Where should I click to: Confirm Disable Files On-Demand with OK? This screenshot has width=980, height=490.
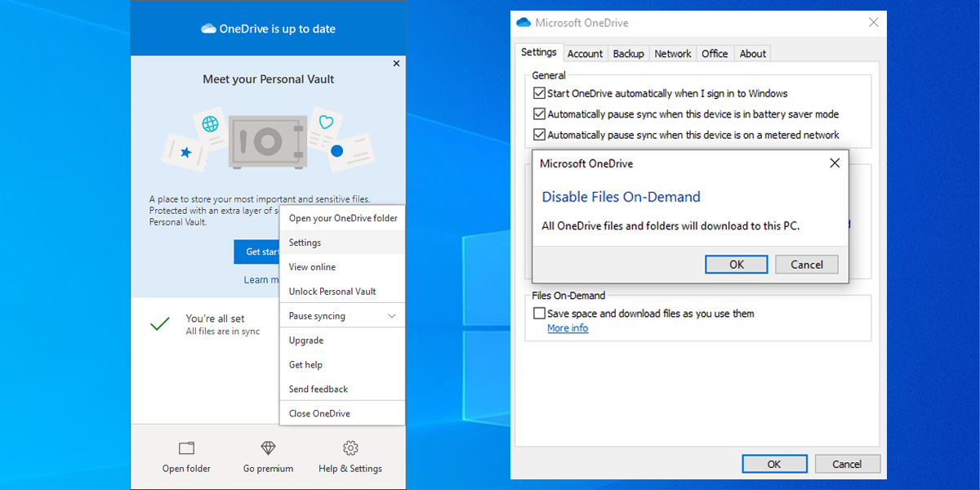737,265
